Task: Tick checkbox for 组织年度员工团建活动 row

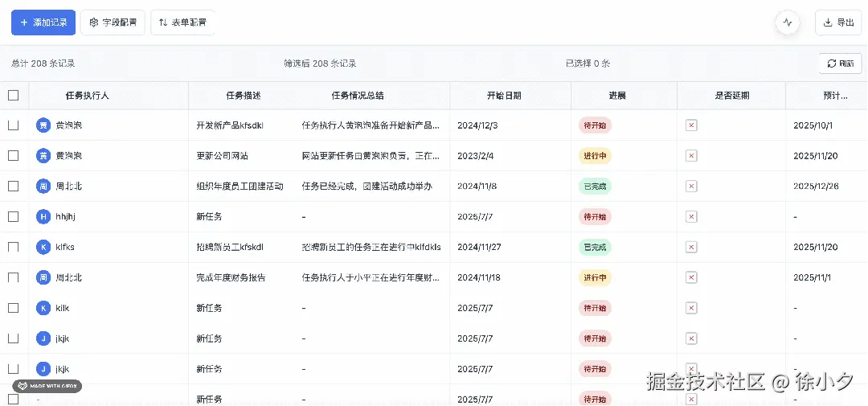Action: (x=14, y=186)
